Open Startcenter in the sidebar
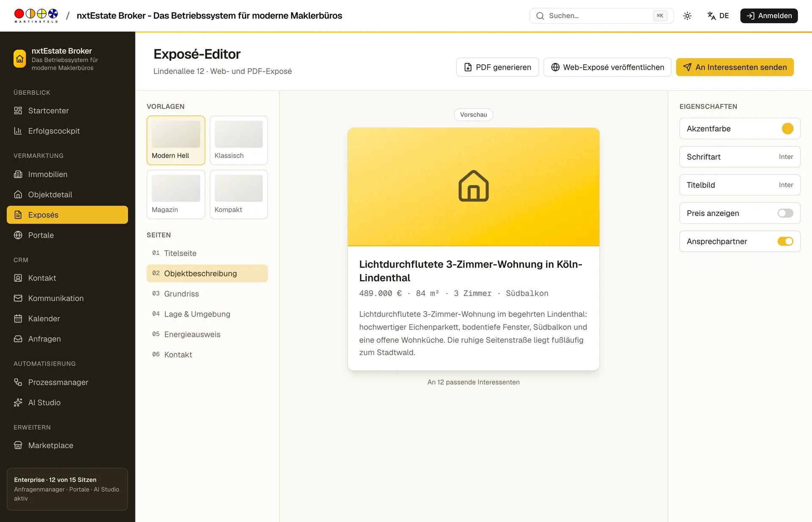The width and height of the screenshot is (812, 522). click(x=67, y=111)
